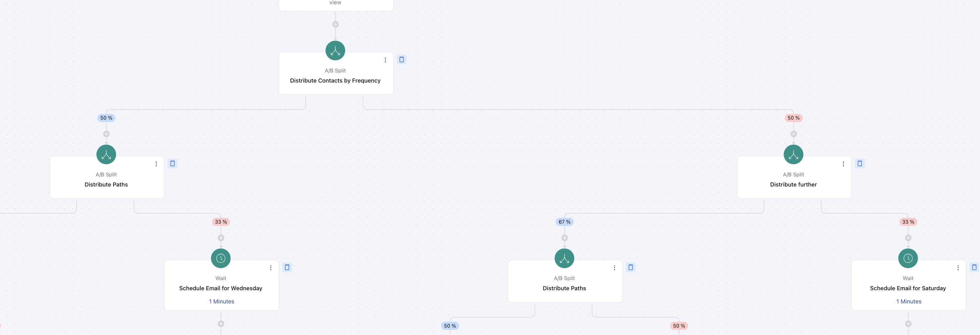The height and width of the screenshot is (335, 980).
Task: Click clipboard icon beside left Distribute Paths node
Action: 172,164
